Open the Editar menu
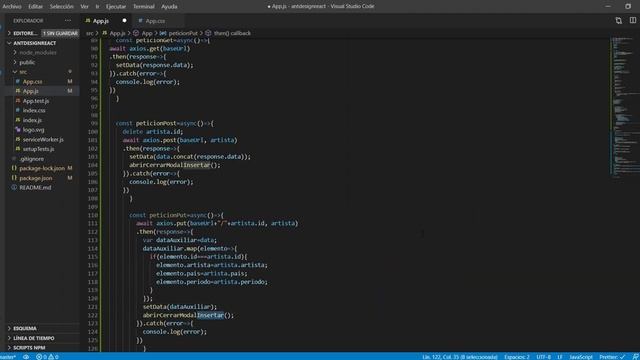The image size is (640, 360). point(36,7)
